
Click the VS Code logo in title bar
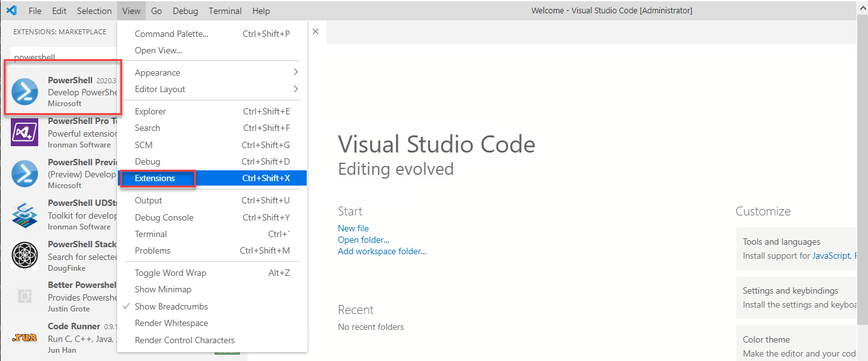click(x=11, y=10)
